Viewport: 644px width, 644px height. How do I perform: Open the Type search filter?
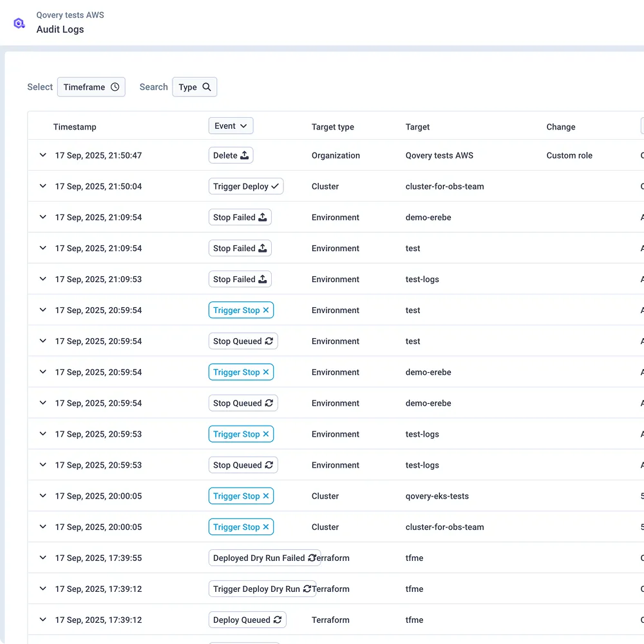click(194, 87)
